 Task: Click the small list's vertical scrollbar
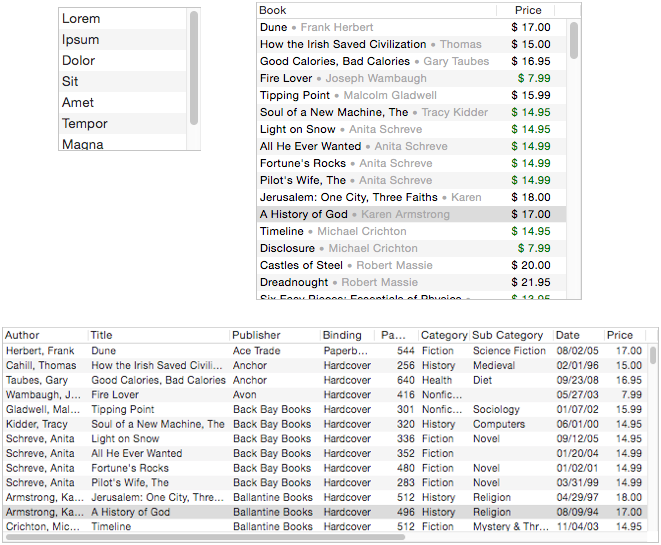194,68
